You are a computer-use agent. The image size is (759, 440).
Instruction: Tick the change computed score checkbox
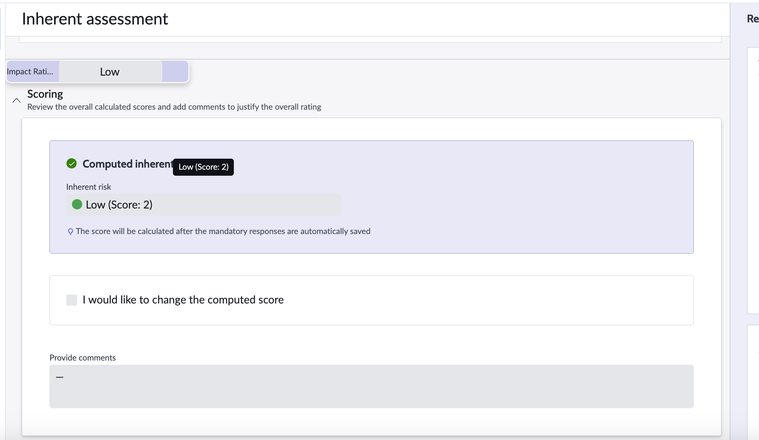click(72, 300)
